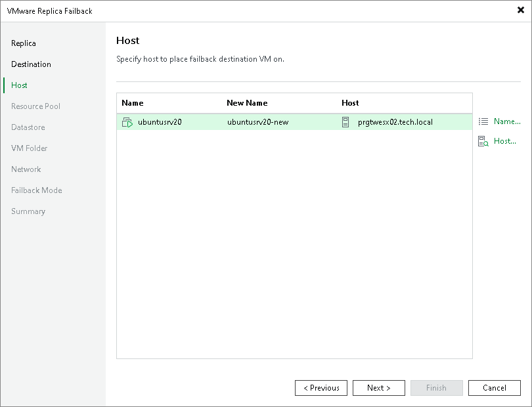Sort by the New Name column header
This screenshot has height=407, width=532.
point(247,103)
